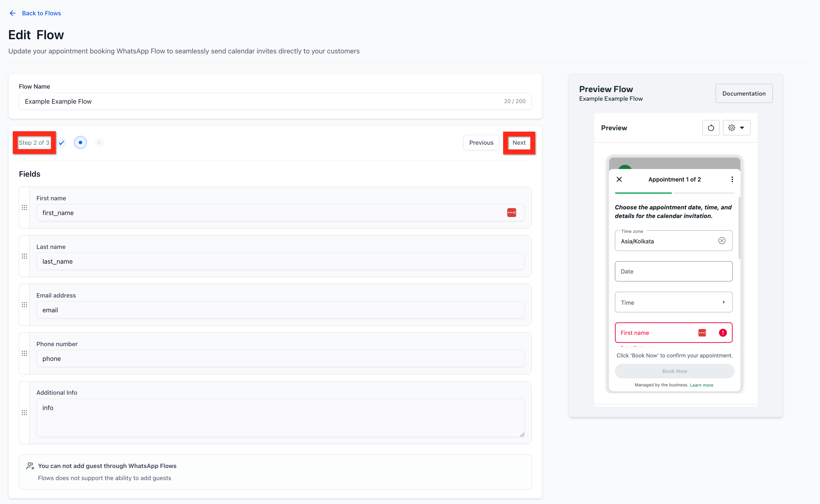Close the Appointment preview with X icon
The image size is (820, 504).
[x=619, y=179]
